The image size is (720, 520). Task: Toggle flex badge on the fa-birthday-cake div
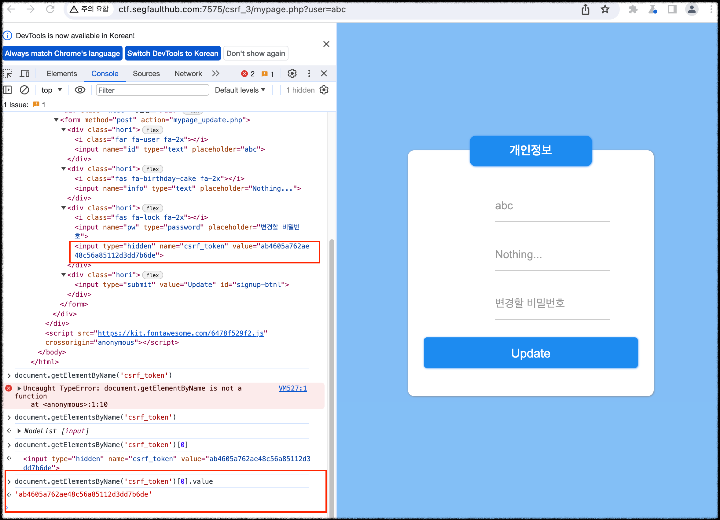tap(152, 169)
